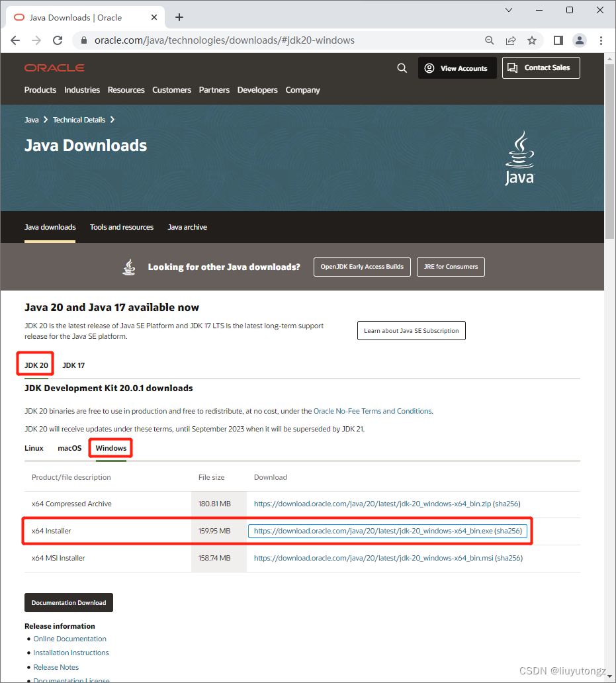Screen dimensions: 616x683
Task: Click the Technical Details breadcrumb link
Action: [x=79, y=120]
